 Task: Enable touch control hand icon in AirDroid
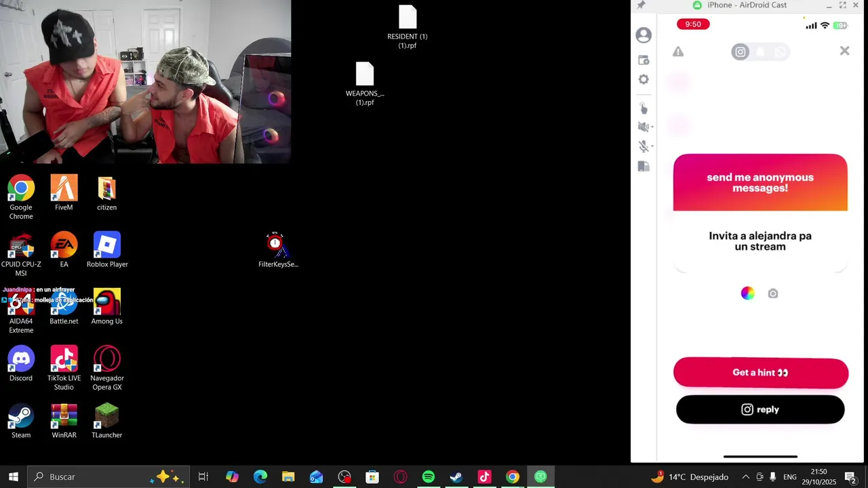[x=644, y=108]
